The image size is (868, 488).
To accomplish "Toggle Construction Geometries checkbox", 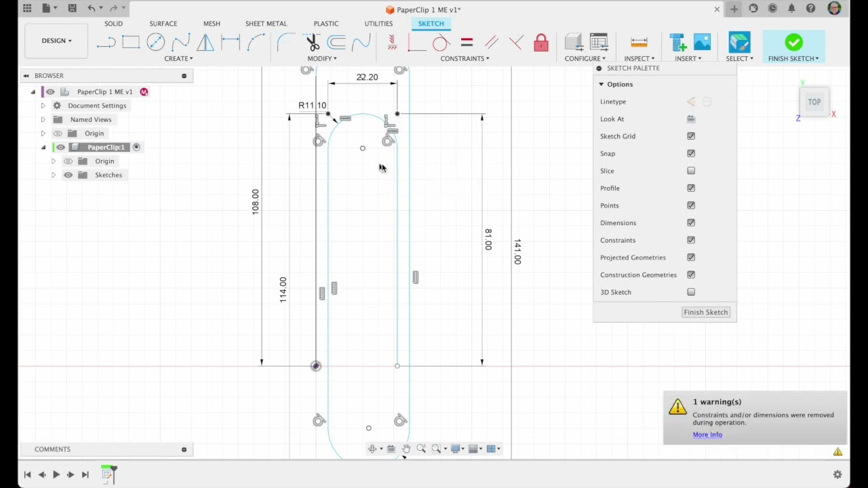I will coord(691,274).
